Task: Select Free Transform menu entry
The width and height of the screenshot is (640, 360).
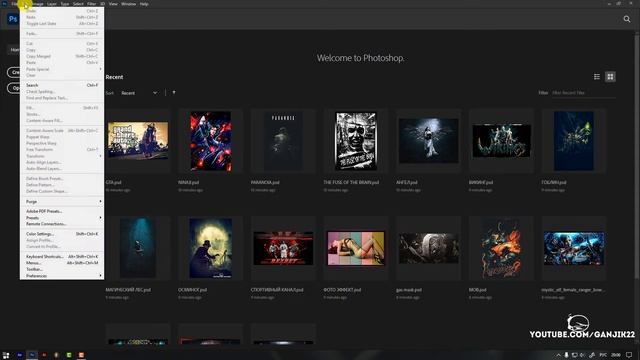Action: (62, 150)
